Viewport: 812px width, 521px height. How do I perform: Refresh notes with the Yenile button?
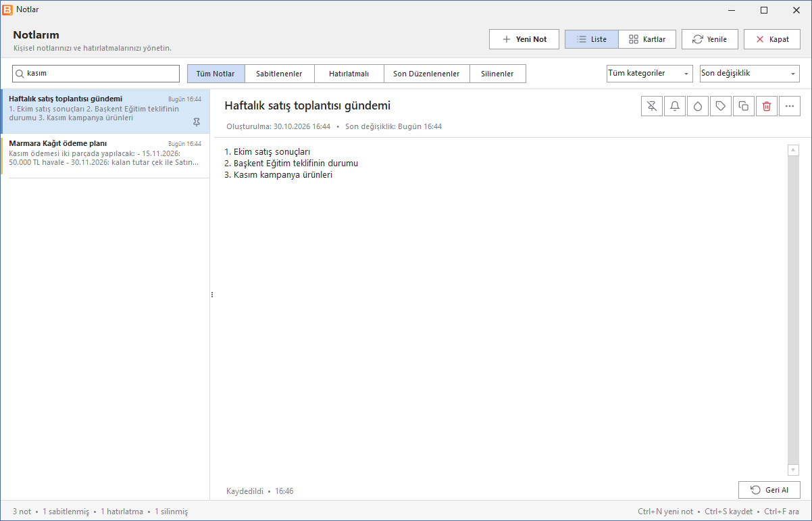click(710, 39)
